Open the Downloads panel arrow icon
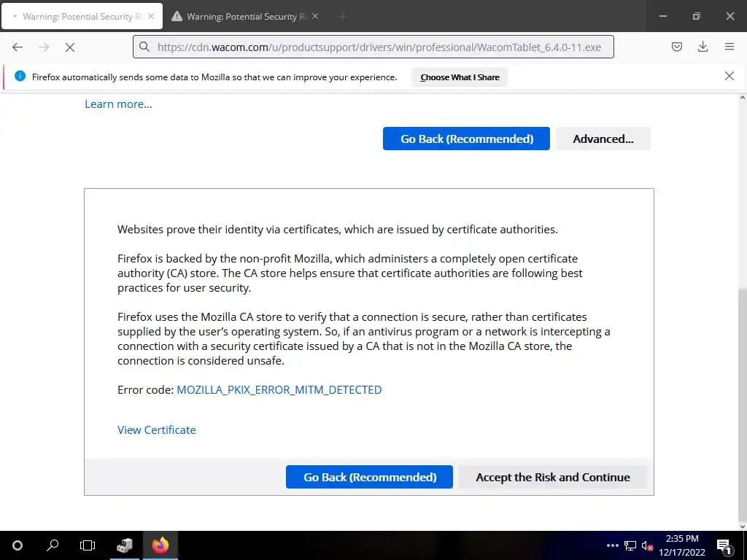Viewport: 747px width, 560px height. click(703, 47)
